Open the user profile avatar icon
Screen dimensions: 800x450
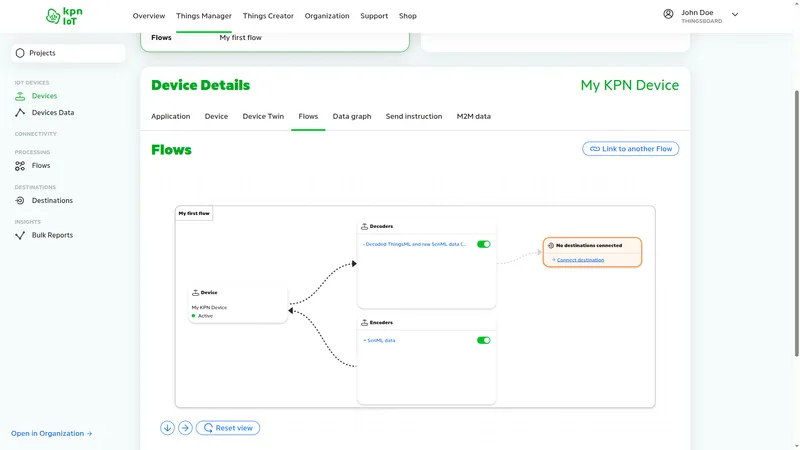click(668, 14)
